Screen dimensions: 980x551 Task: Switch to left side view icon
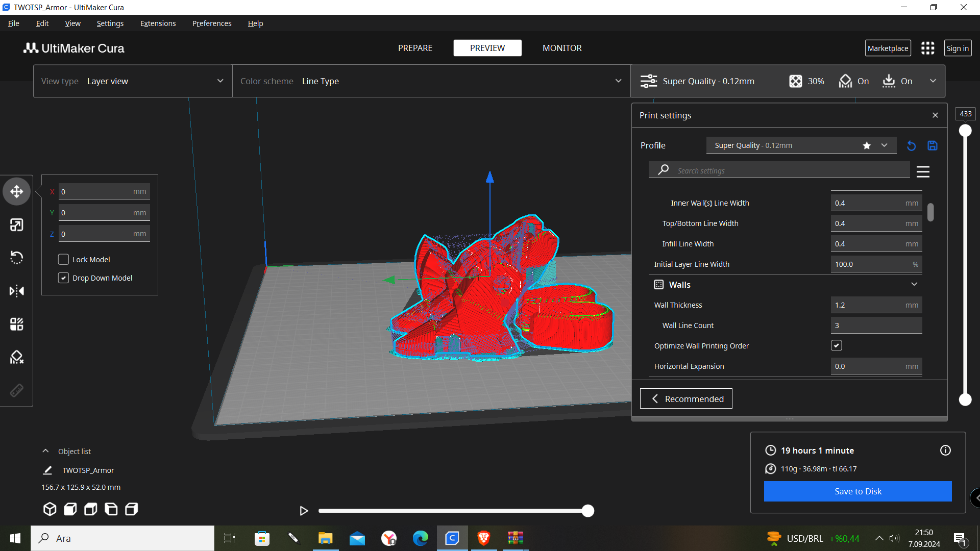111,509
